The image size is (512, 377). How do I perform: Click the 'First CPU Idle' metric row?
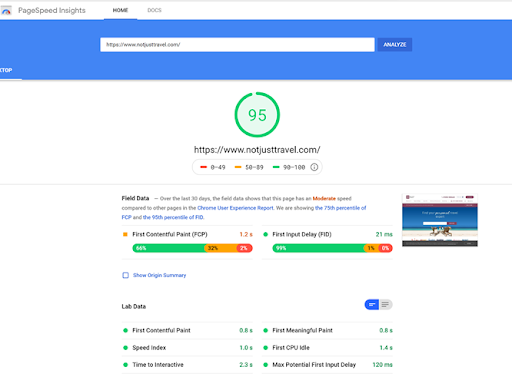pyautogui.click(x=327, y=348)
